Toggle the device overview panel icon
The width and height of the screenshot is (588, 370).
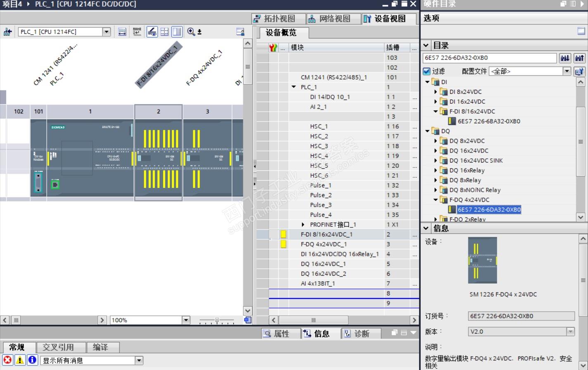(x=177, y=32)
